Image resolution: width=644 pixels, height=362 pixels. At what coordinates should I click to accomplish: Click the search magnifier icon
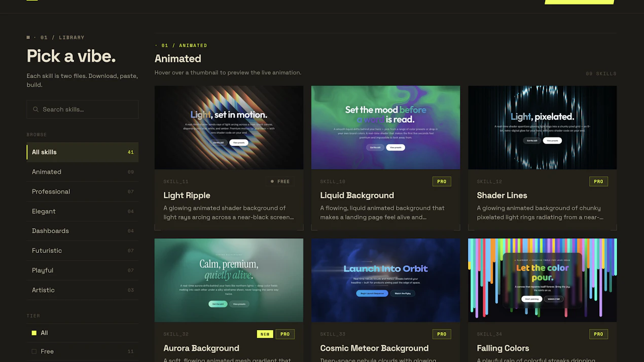(x=35, y=110)
